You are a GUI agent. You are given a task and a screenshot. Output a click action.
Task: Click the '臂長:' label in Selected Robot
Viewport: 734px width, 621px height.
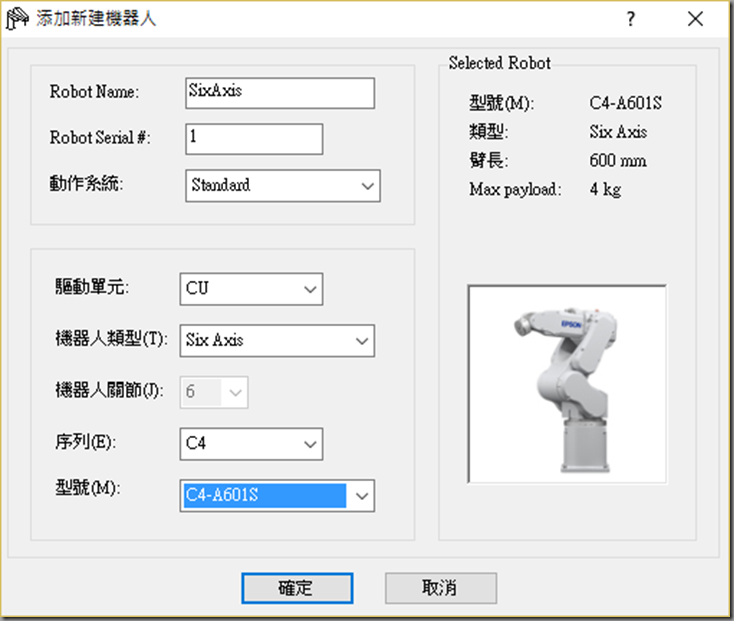(489, 161)
